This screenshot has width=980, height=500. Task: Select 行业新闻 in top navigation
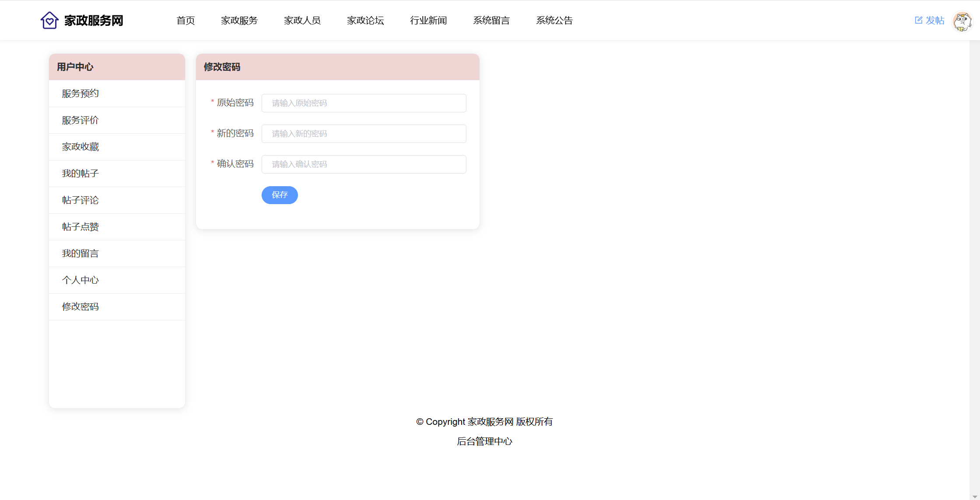[428, 21]
